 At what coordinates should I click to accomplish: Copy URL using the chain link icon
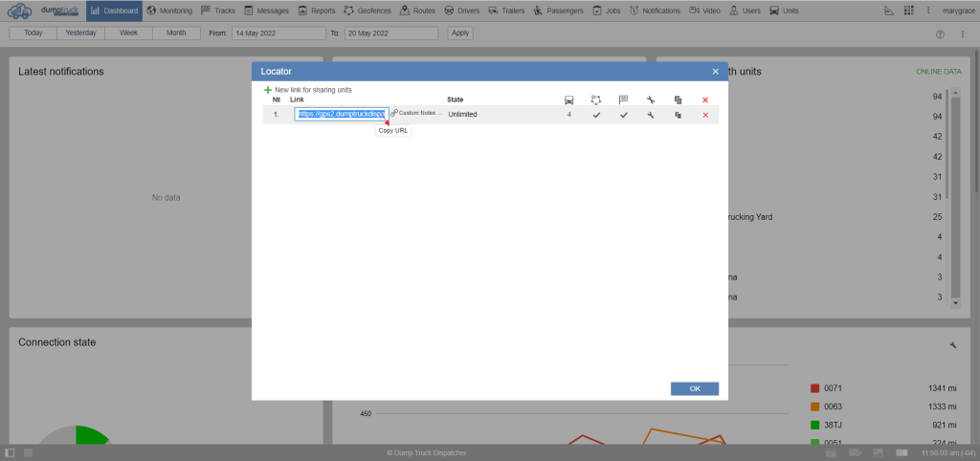coord(393,114)
